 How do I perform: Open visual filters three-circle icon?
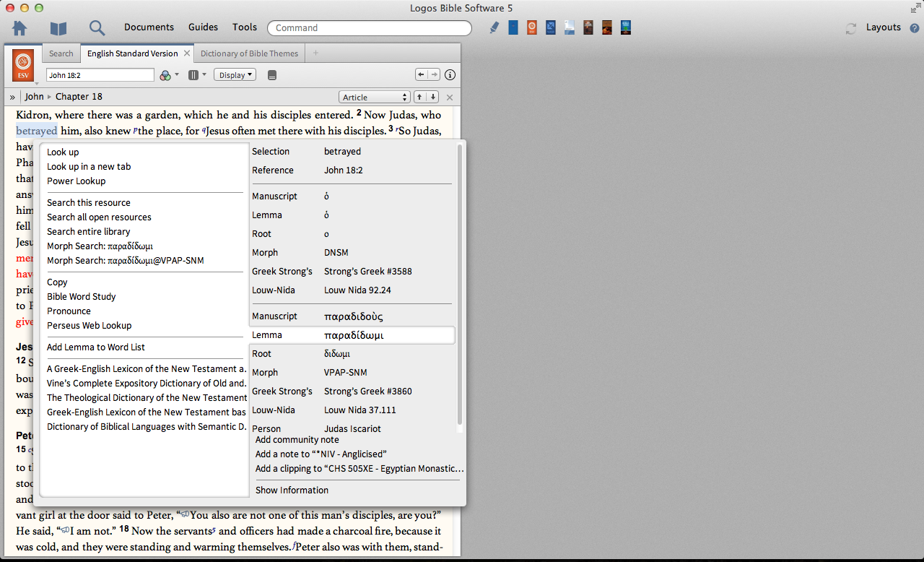pos(165,75)
